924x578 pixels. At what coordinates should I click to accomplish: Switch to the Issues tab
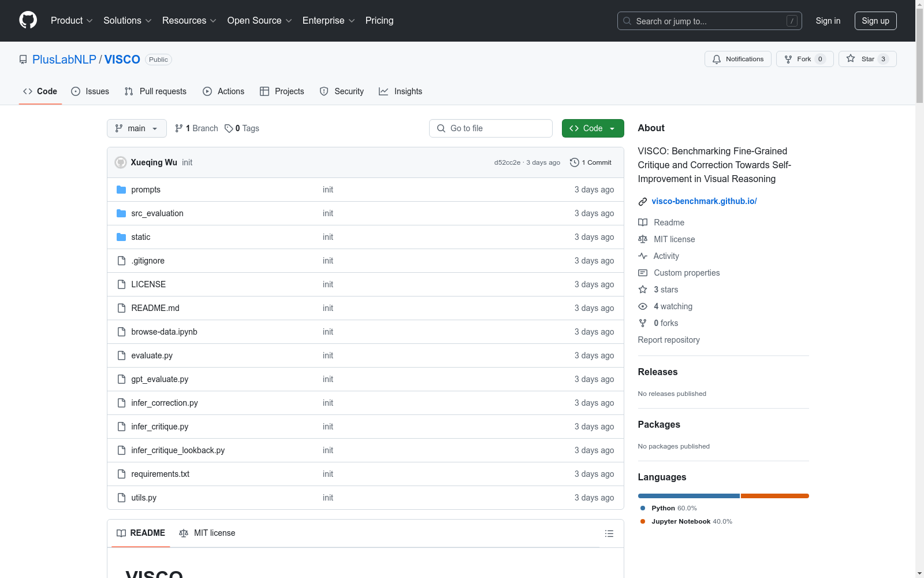(90, 91)
